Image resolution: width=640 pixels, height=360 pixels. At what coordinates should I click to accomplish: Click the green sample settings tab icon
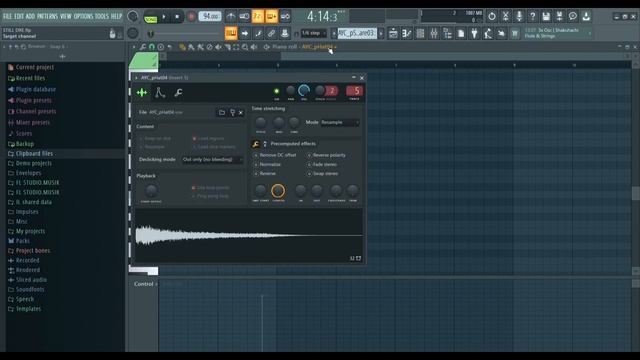[142, 93]
